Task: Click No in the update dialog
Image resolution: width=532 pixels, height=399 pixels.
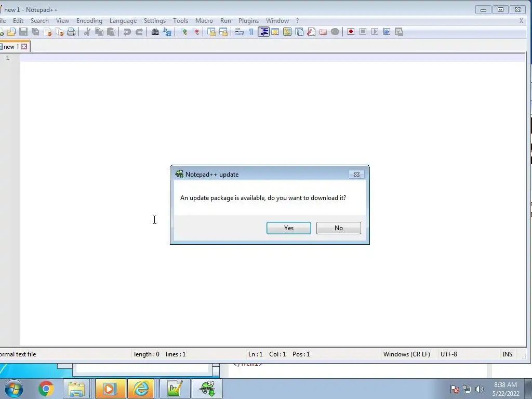Action: (339, 228)
